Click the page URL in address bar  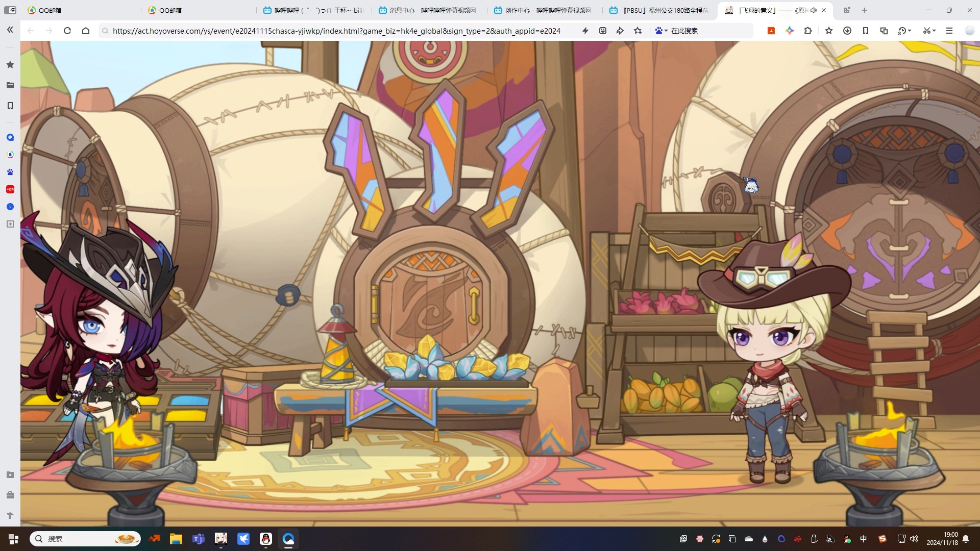point(336,31)
